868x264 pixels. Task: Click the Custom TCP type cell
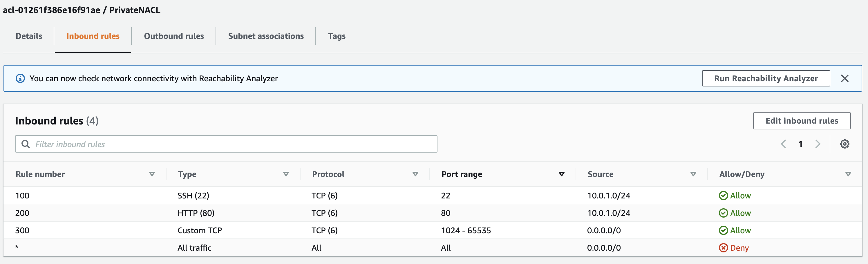click(x=200, y=230)
